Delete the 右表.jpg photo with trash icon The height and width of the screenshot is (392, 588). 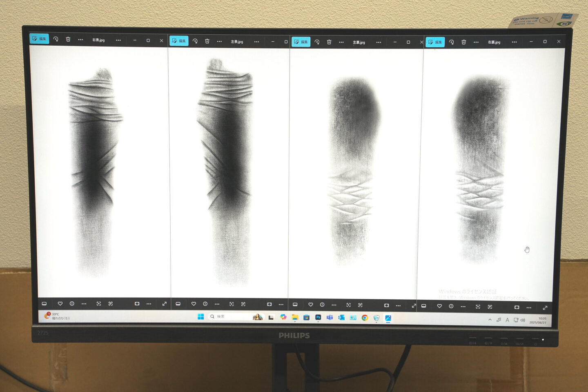point(68,40)
